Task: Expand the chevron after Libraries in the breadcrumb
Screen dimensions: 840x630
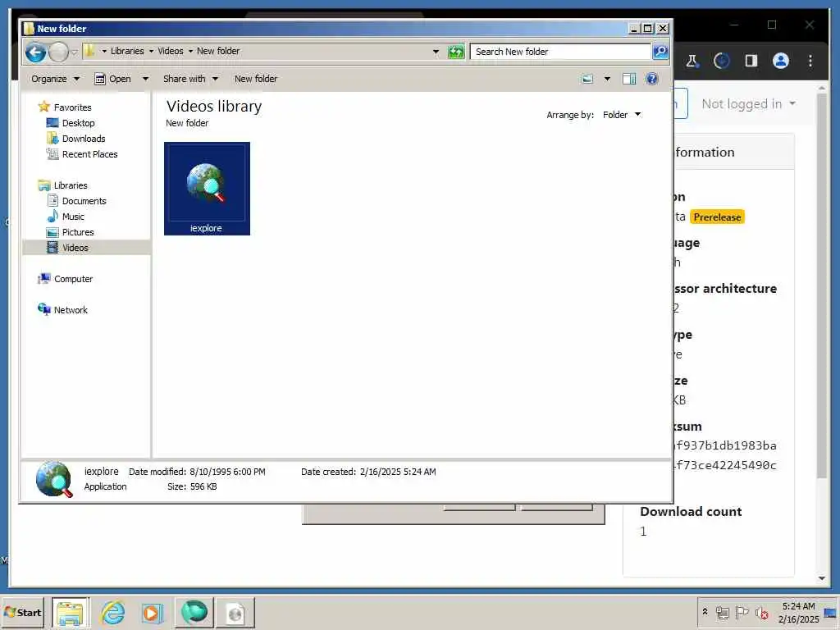Action: click(x=151, y=52)
